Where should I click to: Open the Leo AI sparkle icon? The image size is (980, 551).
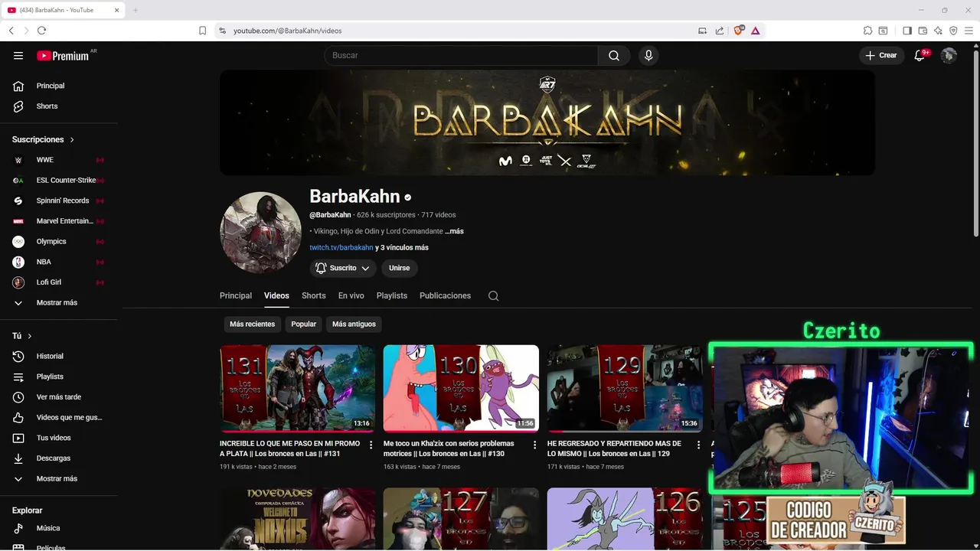point(938,31)
